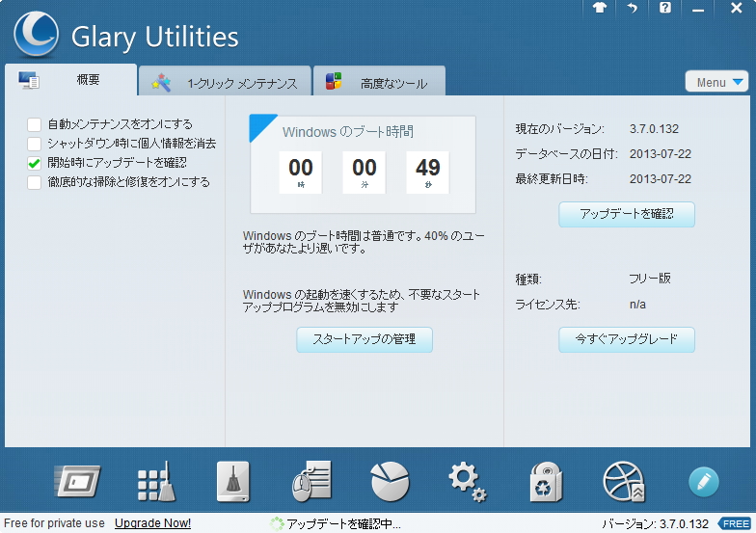Screen dimensions: 756x533
Task: Click the blue pencil edit toolbar icon
Action: [x=704, y=482]
